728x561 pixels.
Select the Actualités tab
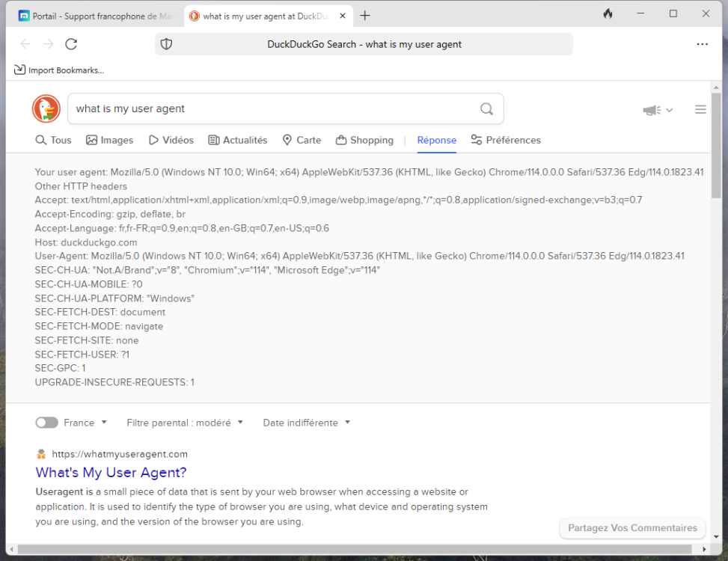[x=237, y=140]
